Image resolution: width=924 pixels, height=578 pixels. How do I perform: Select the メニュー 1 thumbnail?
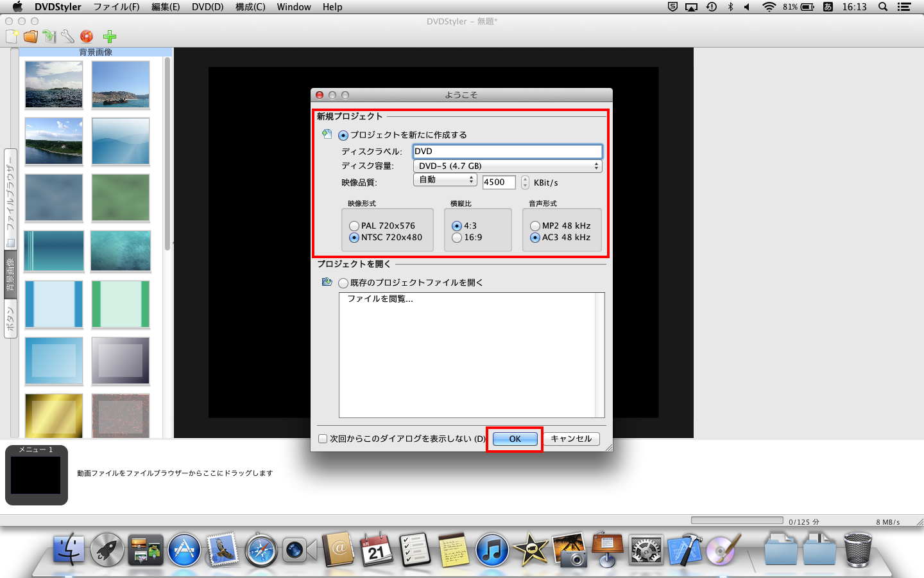click(37, 475)
